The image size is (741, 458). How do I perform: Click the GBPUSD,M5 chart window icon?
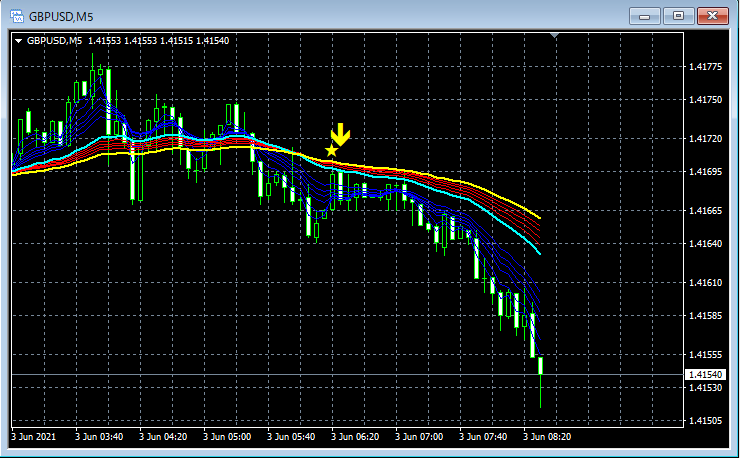click(17, 17)
